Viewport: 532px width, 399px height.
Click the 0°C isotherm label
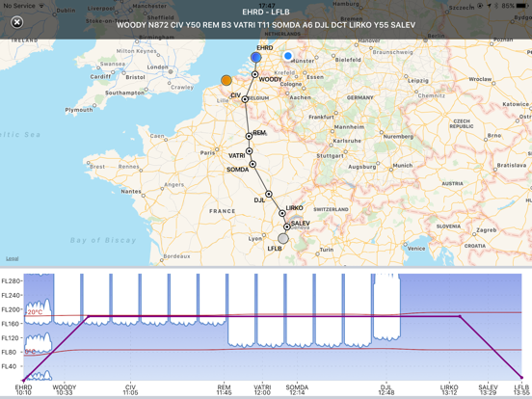click(30, 352)
